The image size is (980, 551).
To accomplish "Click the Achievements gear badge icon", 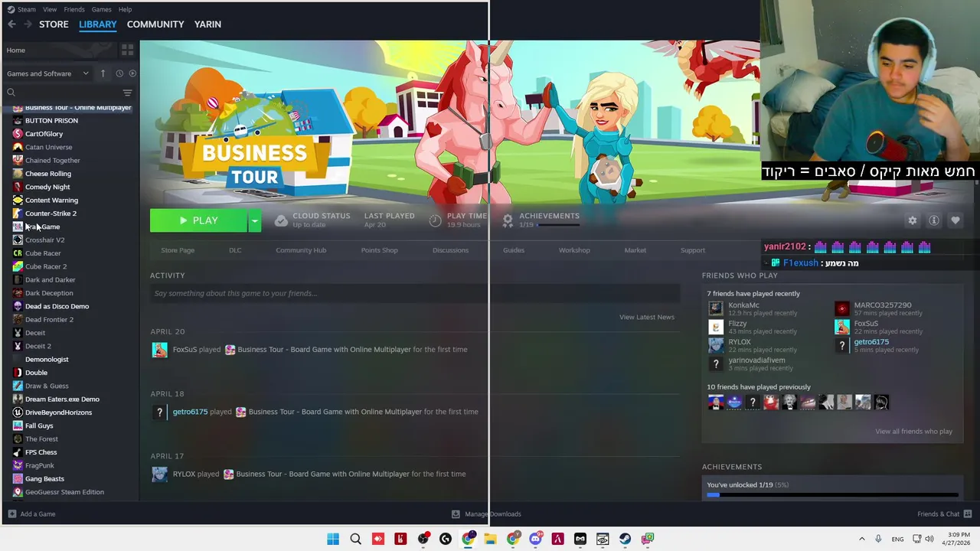I will (507, 220).
